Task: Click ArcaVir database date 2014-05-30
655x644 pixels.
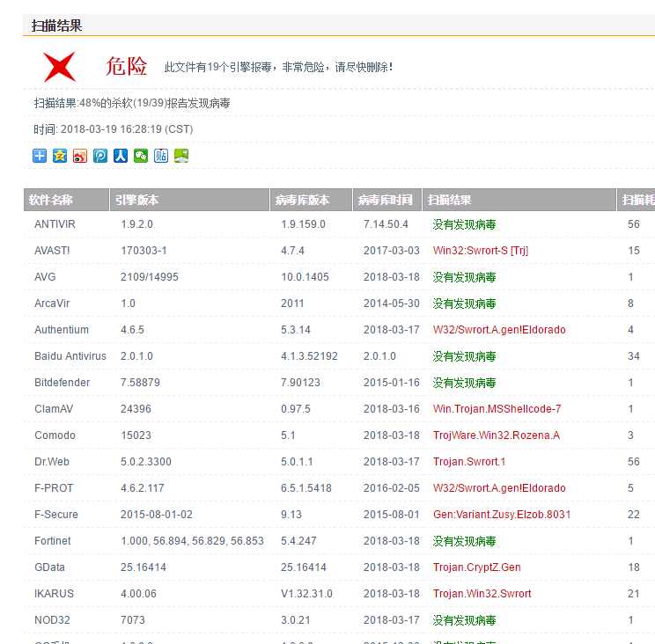Action: (392, 303)
